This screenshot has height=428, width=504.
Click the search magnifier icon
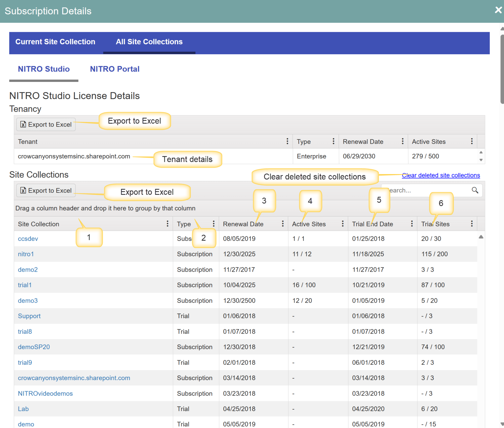click(475, 190)
